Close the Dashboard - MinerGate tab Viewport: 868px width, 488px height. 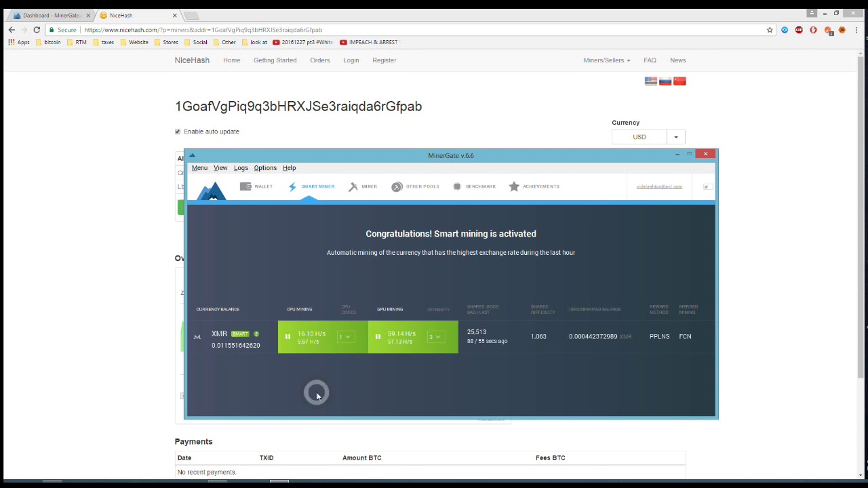(x=87, y=15)
